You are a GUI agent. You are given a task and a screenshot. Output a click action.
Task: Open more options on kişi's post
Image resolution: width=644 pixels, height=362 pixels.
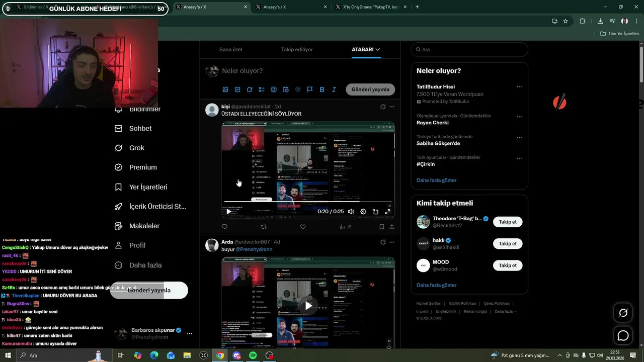pyautogui.click(x=392, y=107)
